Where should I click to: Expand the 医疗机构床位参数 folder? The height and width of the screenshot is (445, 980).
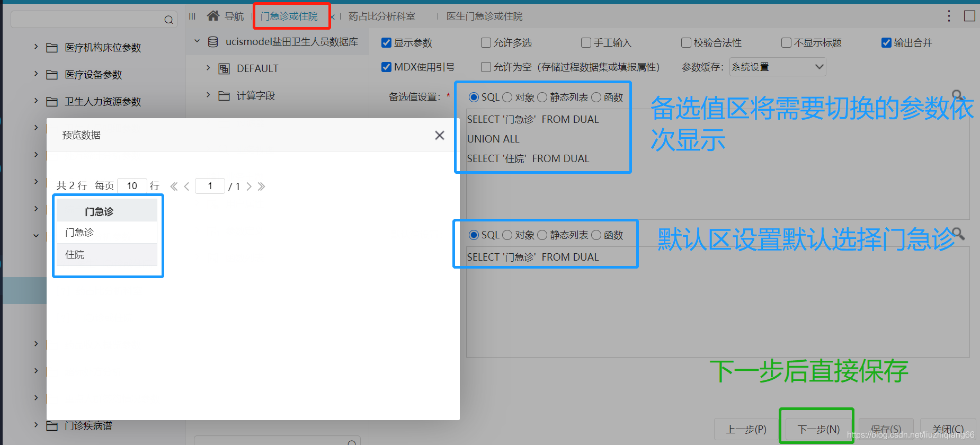36,47
